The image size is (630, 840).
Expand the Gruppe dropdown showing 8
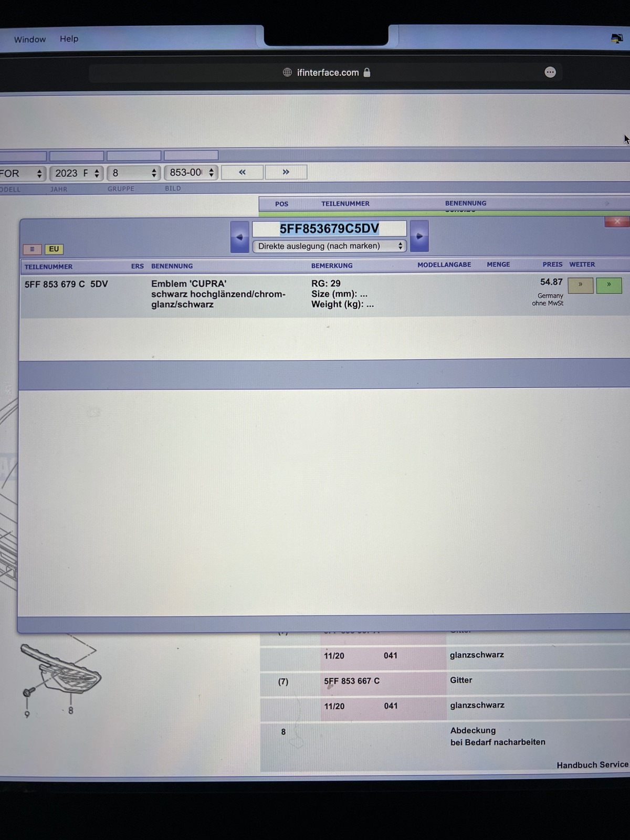pyautogui.click(x=134, y=173)
